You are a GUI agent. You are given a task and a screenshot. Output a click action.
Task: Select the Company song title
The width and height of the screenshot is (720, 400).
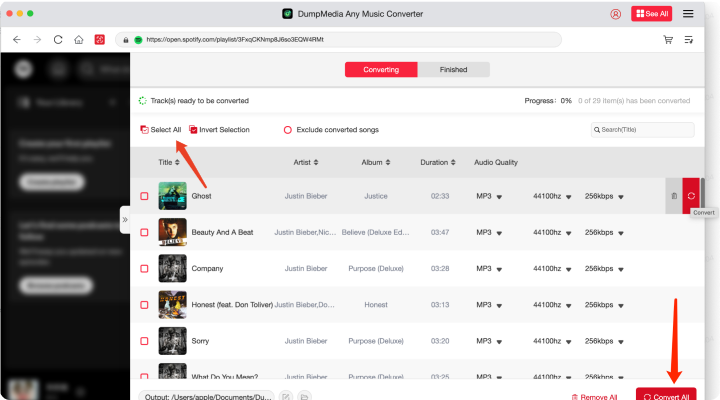pos(207,268)
